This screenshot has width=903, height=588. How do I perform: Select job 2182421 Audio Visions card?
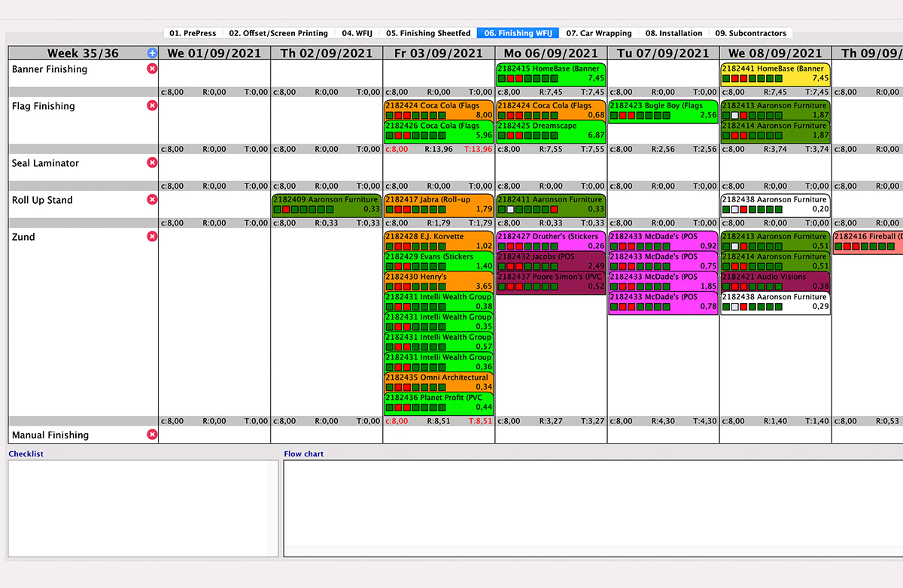point(775,282)
